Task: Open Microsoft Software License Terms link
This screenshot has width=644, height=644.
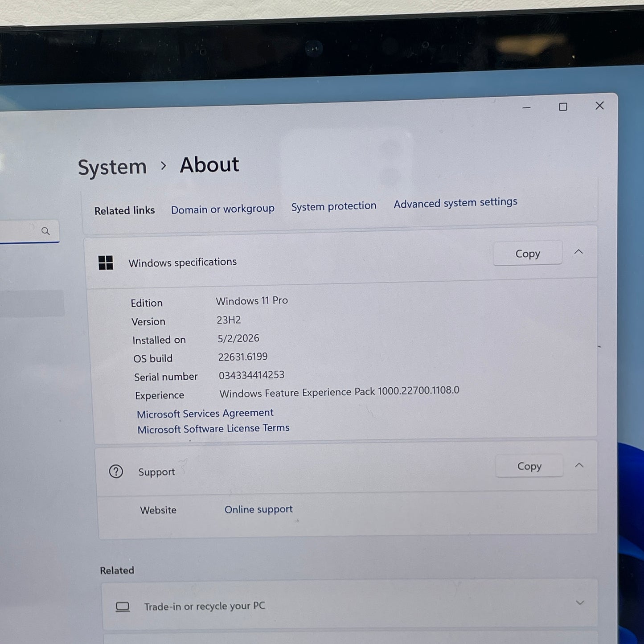Action: (213, 429)
